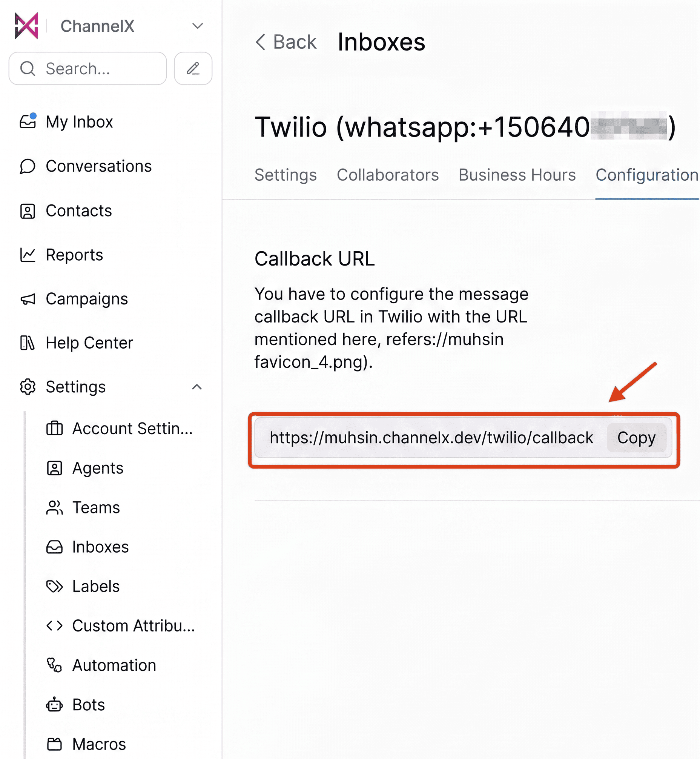Open Labels settings
Viewport: 700px width, 759px height.
(x=96, y=587)
